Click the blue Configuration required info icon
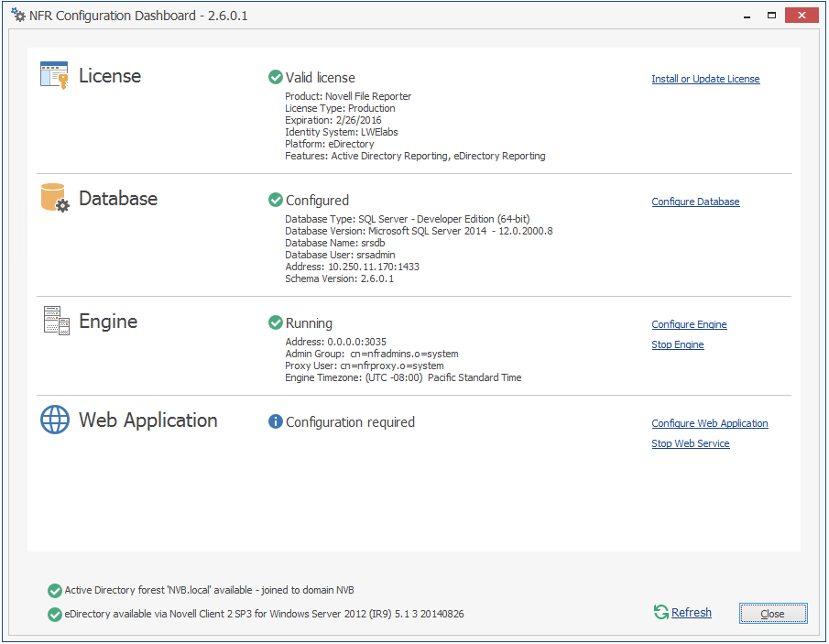Viewport: 829px width, 644px height. pyautogui.click(x=276, y=422)
